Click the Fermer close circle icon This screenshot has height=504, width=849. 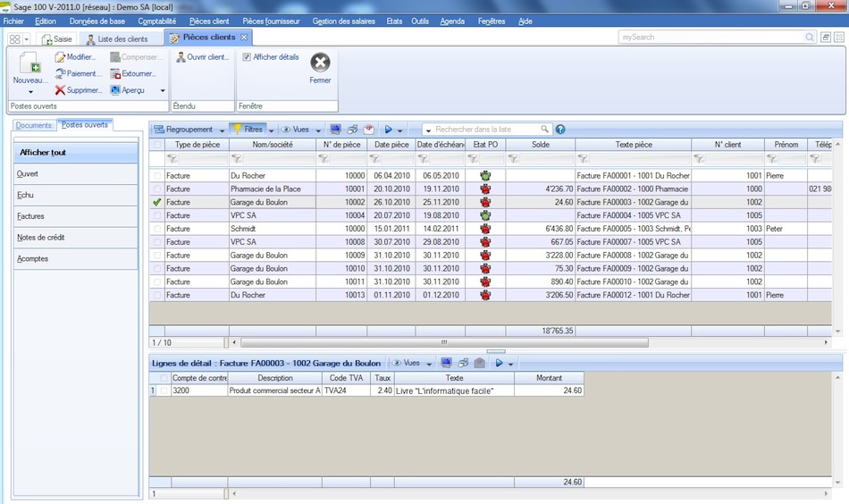pyautogui.click(x=320, y=63)
